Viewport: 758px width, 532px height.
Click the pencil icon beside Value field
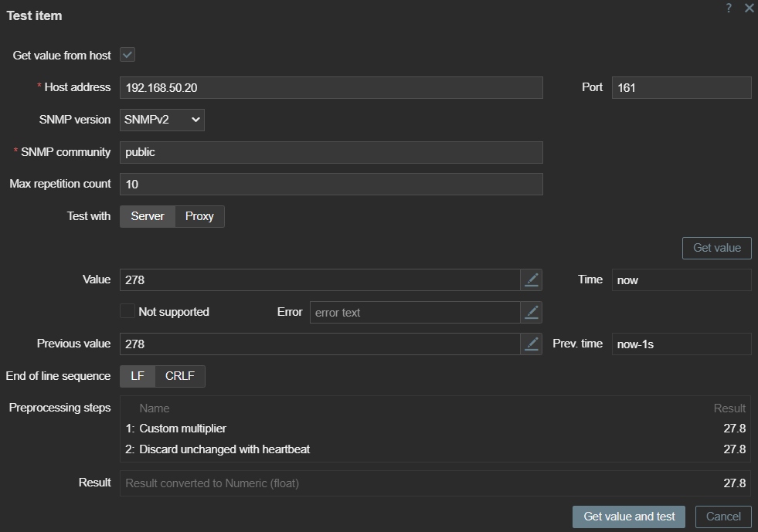pyautogui.click(x=531, y=280)
